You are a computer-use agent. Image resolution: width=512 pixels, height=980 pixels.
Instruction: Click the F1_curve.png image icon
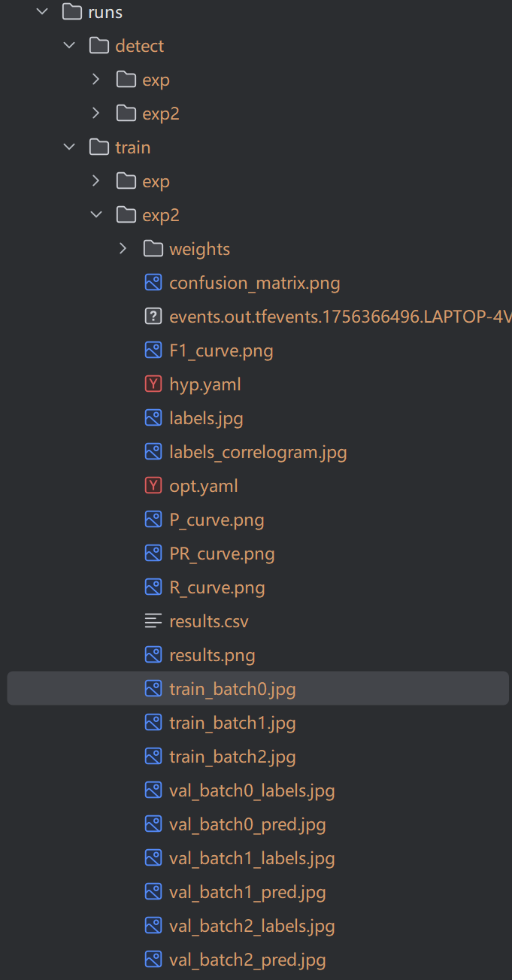pos(153,350)
